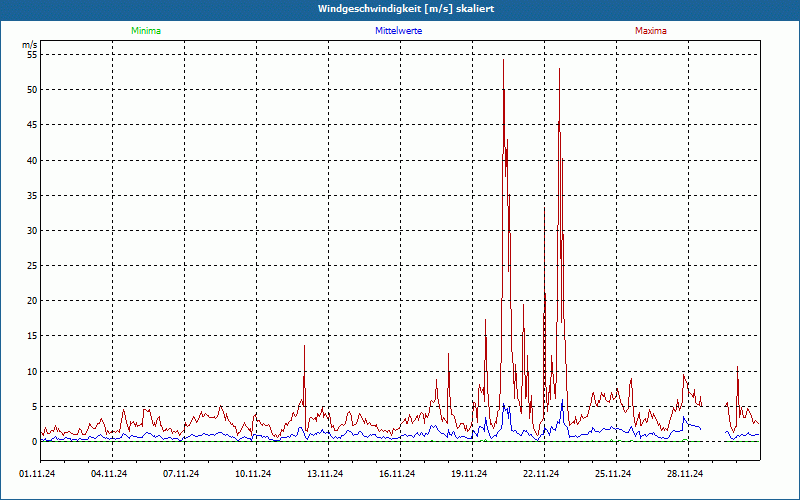
Task: Click the 07.11.24 date label
Action: [181, 474]
